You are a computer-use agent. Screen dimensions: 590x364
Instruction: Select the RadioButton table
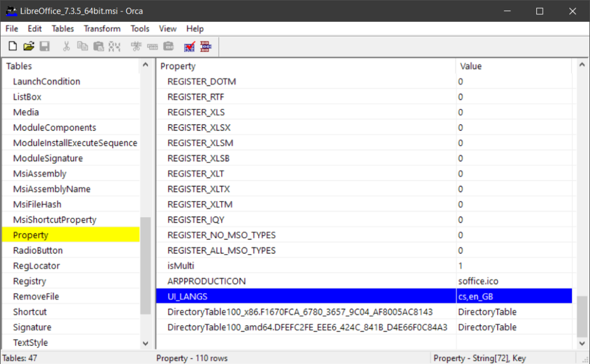pos(71,251)
